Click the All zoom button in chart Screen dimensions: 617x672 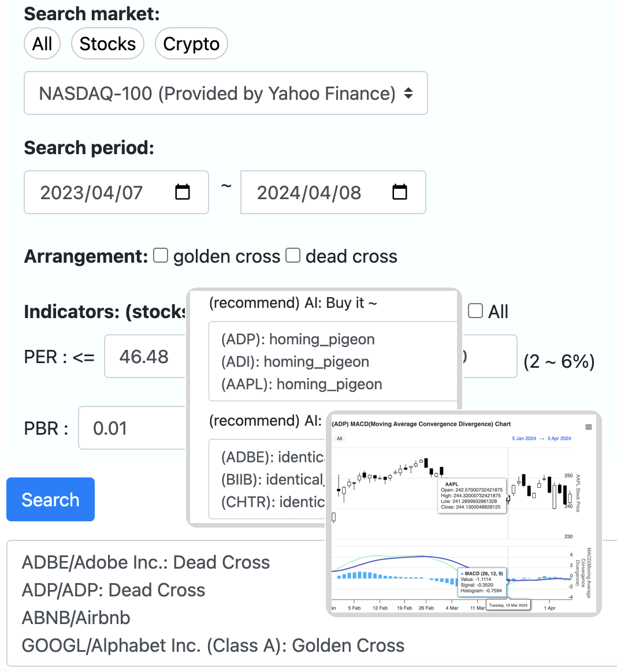(340, 438)
